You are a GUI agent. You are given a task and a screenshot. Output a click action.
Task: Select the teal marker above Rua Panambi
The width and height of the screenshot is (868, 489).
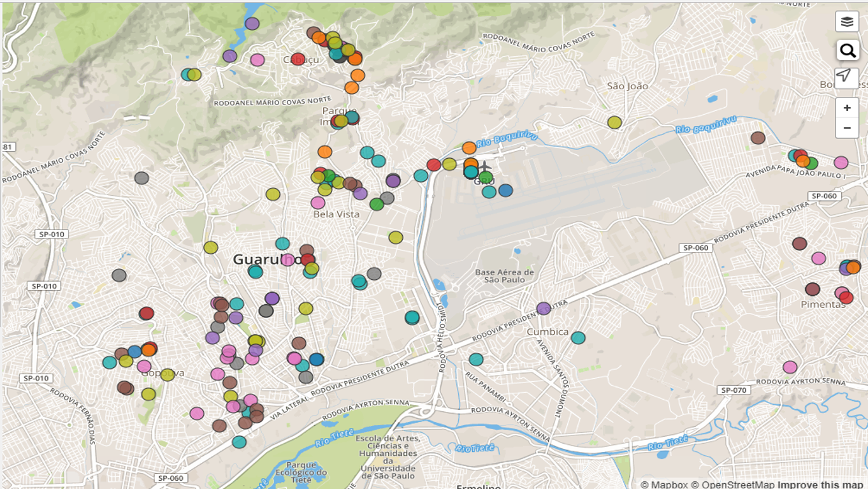(x=476, y=360)
